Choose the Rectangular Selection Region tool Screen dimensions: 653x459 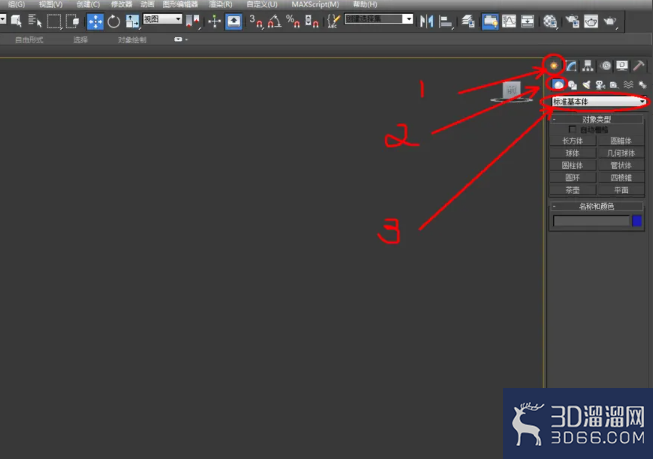click(x=54, y=21)
